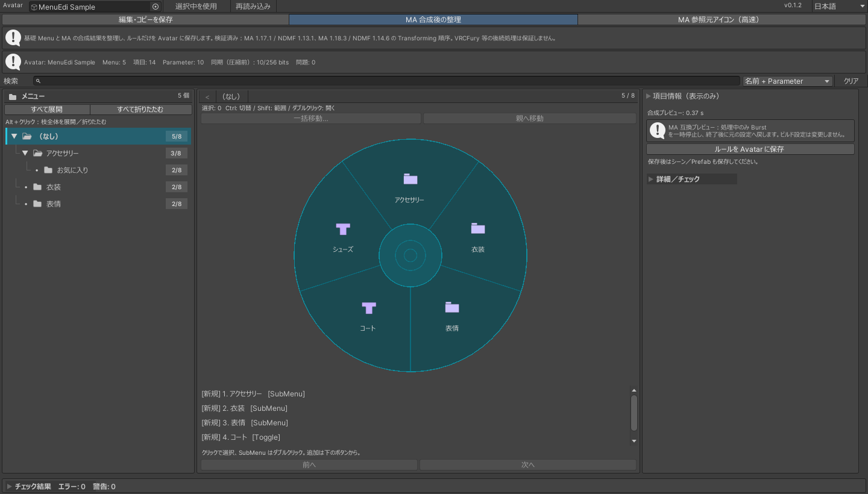Select list entry 3. 表情 [SubMenu]
The width and height of the screenshot is (868, 494).
click(x=245, y=423)
